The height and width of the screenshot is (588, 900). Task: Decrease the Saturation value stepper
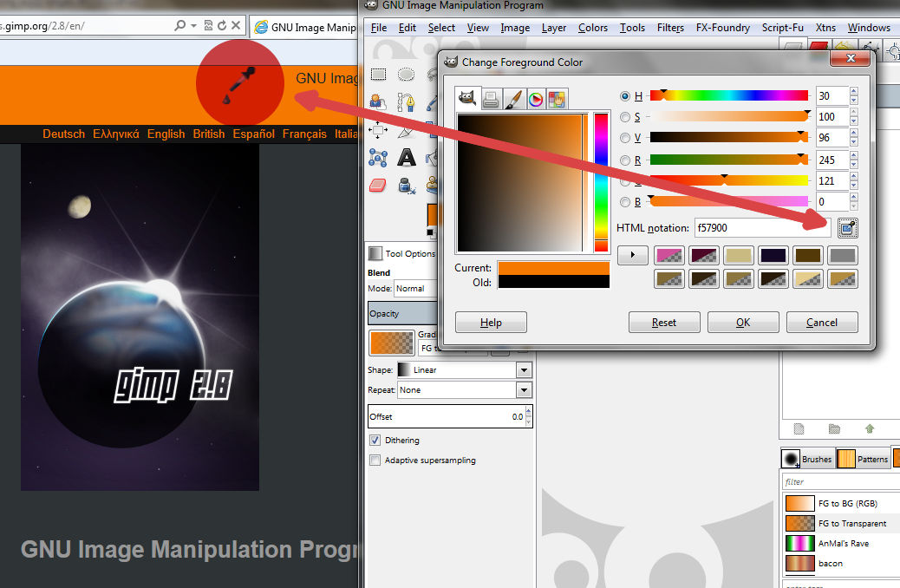853,121
